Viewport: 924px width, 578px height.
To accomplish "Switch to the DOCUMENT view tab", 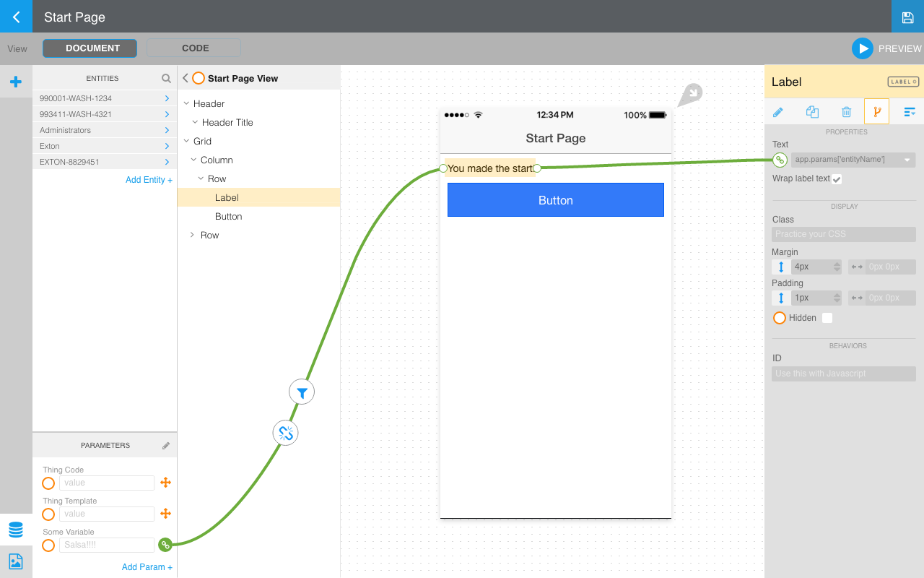I will (90, 48).
